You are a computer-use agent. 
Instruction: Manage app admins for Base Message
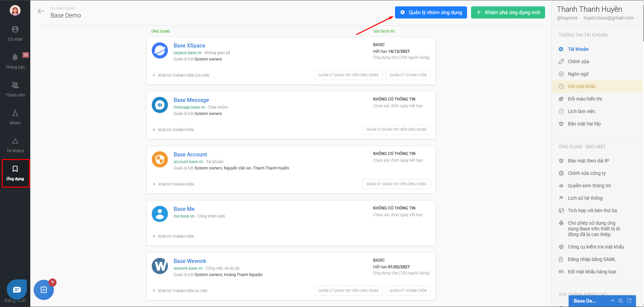396,129
